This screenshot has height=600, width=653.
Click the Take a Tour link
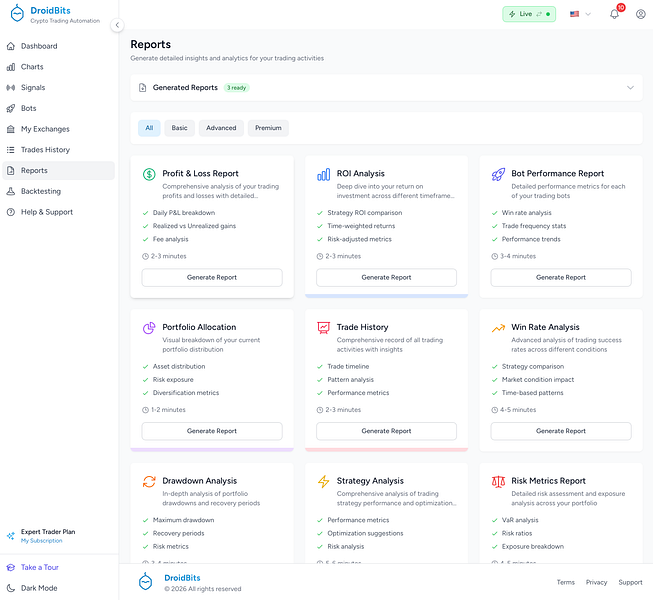click(40, 567)
